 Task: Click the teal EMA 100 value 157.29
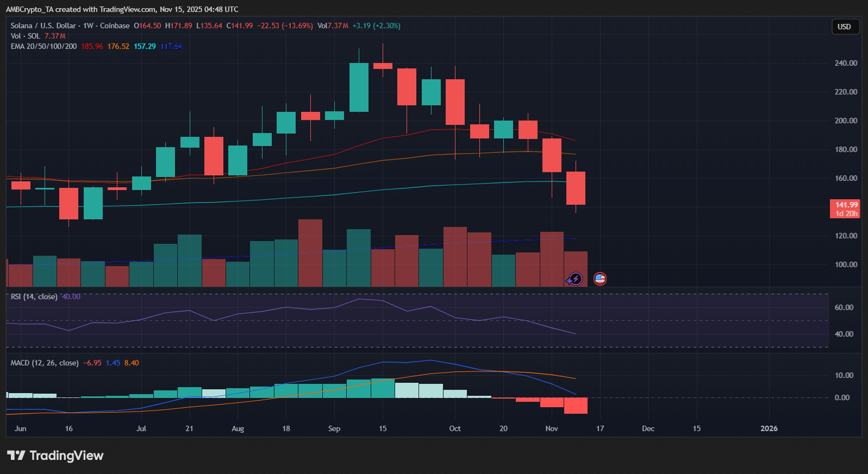pyautogui.click(x=145, y=46)
